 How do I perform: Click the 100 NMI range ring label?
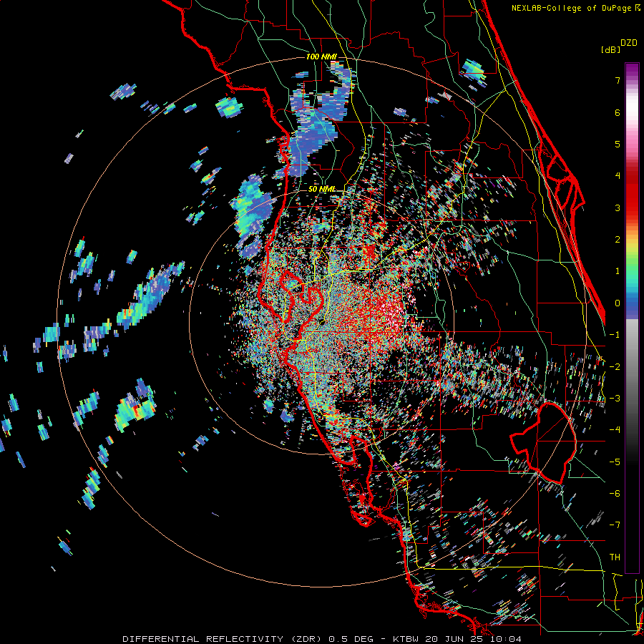point(321,57)
